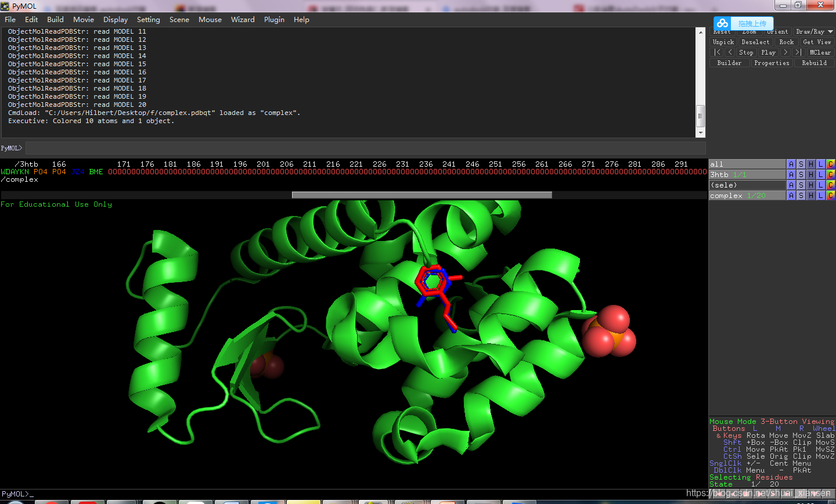Image resolution: width=836 pixels, height=504 pixels.
Task: Open the File menu
Action: coord(10,19)
